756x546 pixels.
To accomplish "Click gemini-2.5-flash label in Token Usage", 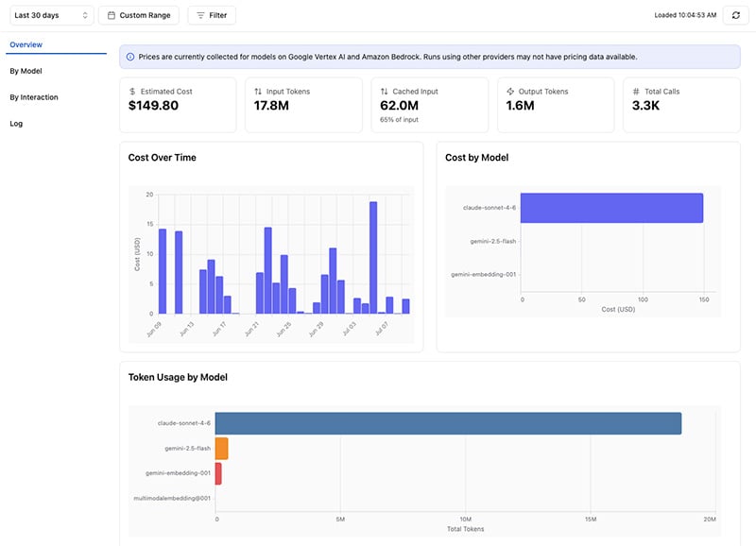I will point(187,448).
